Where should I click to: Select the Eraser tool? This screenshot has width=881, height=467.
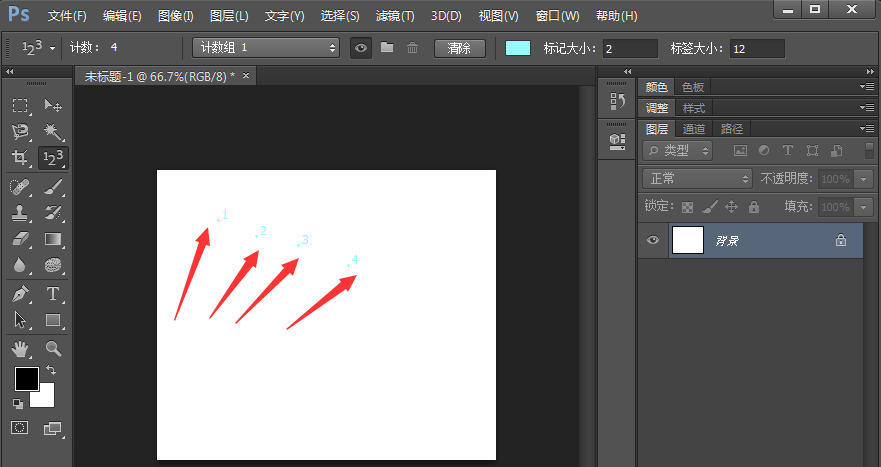pyautogui.click(x=20, y=240)
